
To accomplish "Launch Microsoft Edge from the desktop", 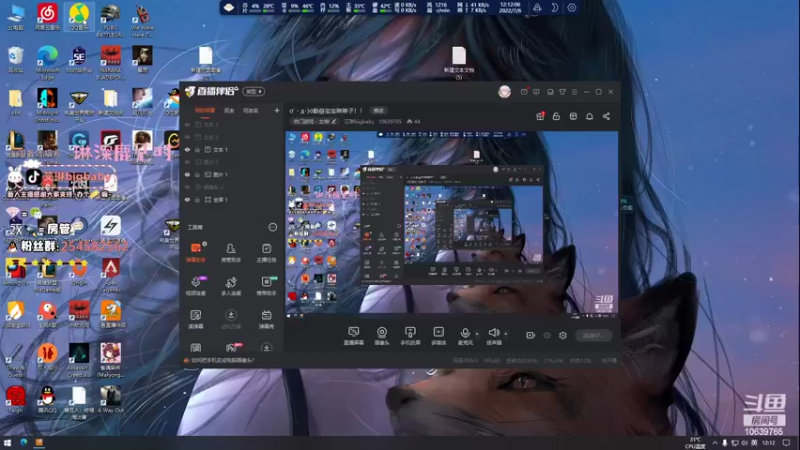I will coord(47,63).
